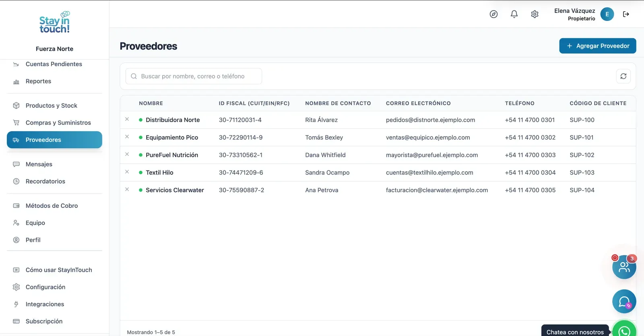Open the chat support floating button
The image size is (644, 336).
[624, 301]
